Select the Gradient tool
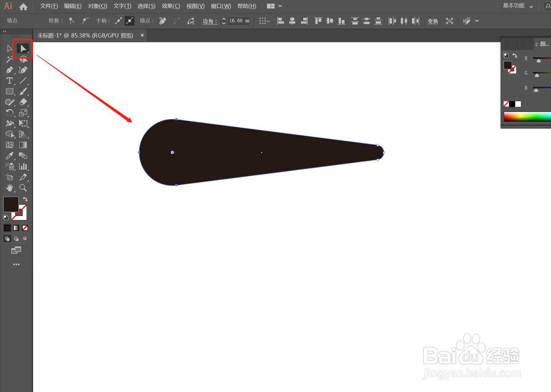The image size is (551, 392). click(23, 145)
